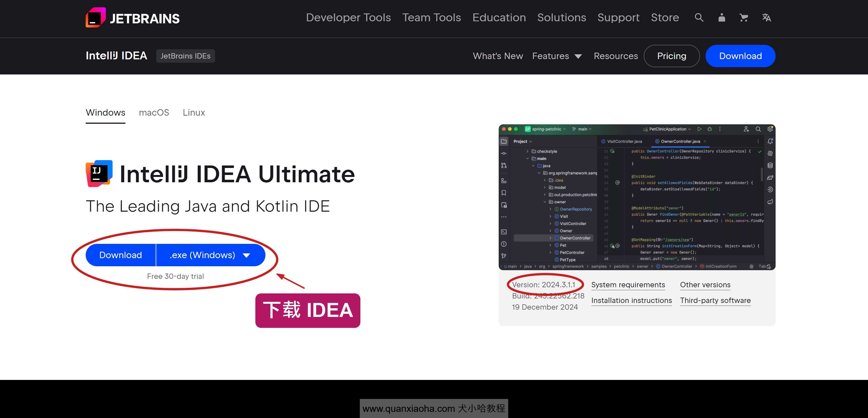Select OwnerController in the project tree
Viewport: 868px width, 418px height.
coord(554,238)
